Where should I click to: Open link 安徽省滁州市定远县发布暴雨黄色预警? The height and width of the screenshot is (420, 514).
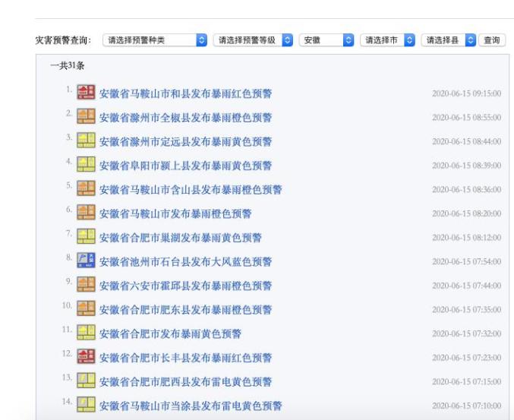tap(185, 141)
